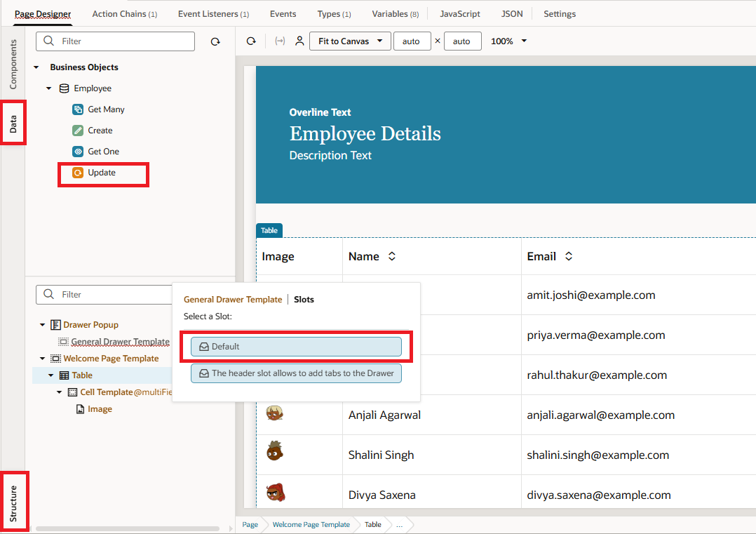The height and width of the screenshot is (534, 756).
Task: Click the orange Update endpoint icon
Action: [x=78, y=173]
